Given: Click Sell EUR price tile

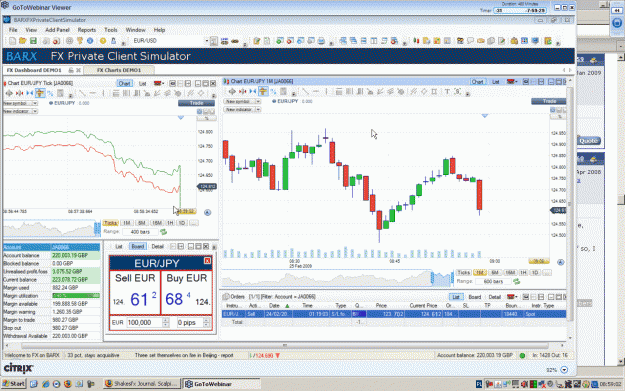Looking at the screenshot, I should [x=135, y=293].
